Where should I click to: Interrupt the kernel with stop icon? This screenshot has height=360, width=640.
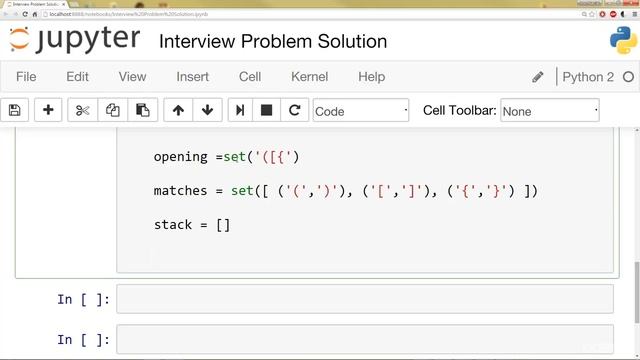(267, 110)
